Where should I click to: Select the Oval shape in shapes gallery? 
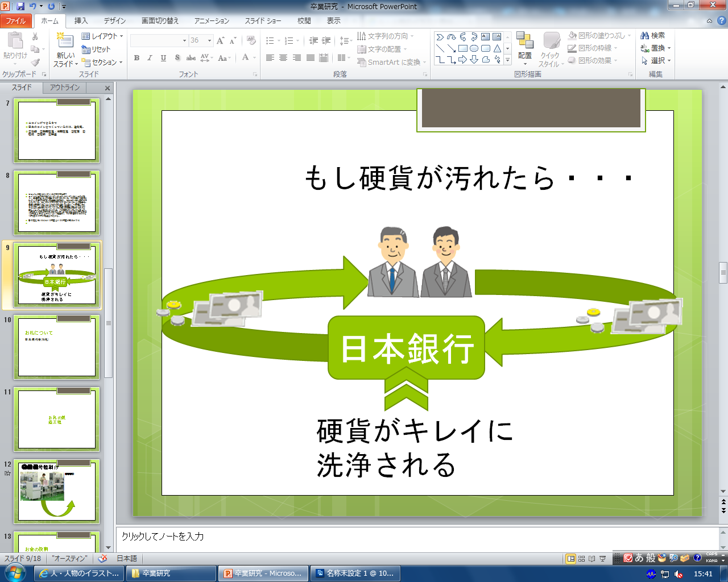click(x=474, y=48)
